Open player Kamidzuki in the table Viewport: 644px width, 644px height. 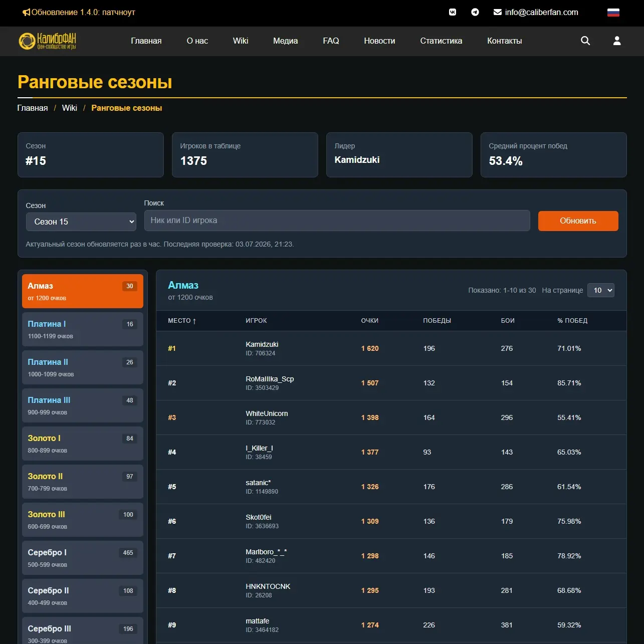point(262,344)
